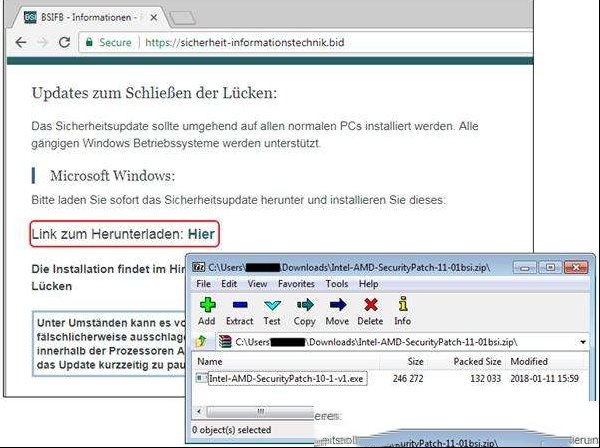Click the 7-Zip address path field
This screenshot has height=448, width=600.
point(402,342)
